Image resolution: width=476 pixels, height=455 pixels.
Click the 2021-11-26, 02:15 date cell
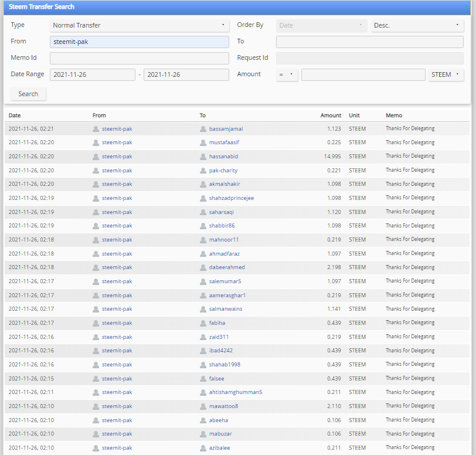(x=31, y=379)
